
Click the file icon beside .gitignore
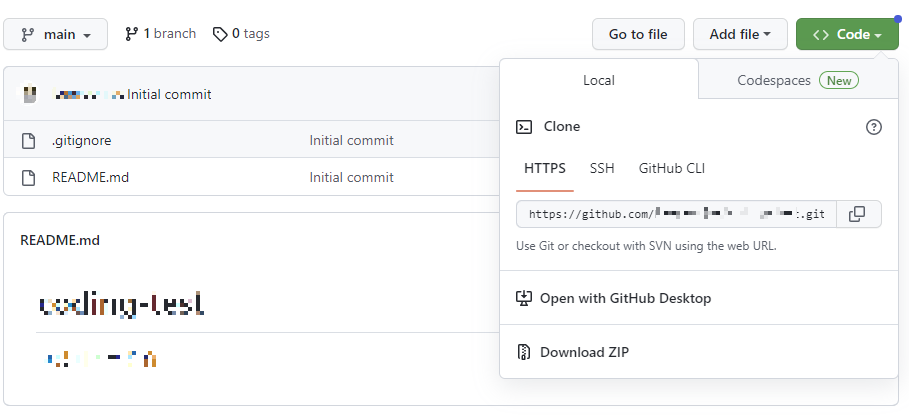[x=28, y=141]
